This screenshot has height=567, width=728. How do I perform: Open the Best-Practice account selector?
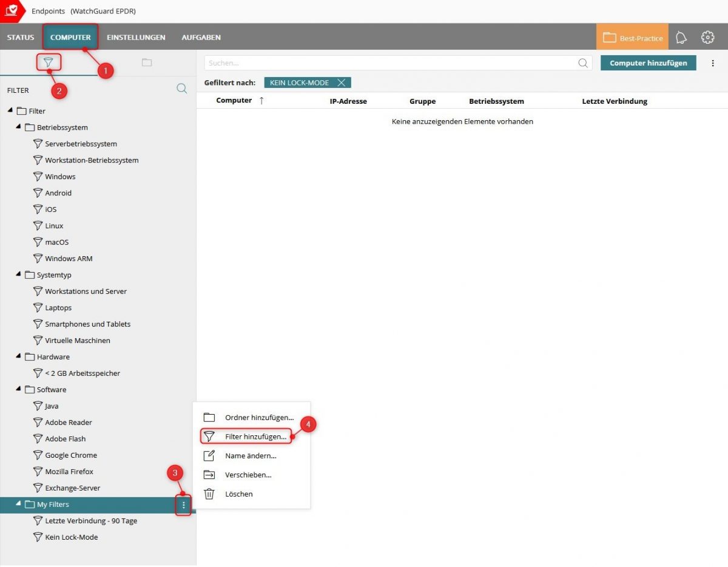tap(632, 37)
